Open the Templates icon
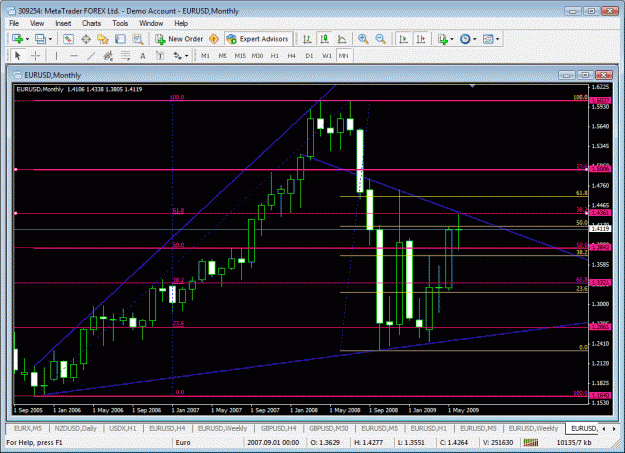 point(488,39)
